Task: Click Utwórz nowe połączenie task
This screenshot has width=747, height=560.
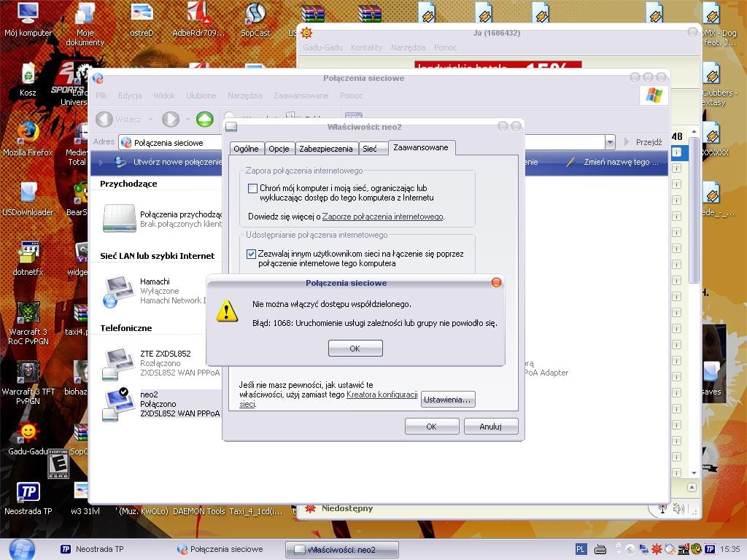Action: coord(169,162)
